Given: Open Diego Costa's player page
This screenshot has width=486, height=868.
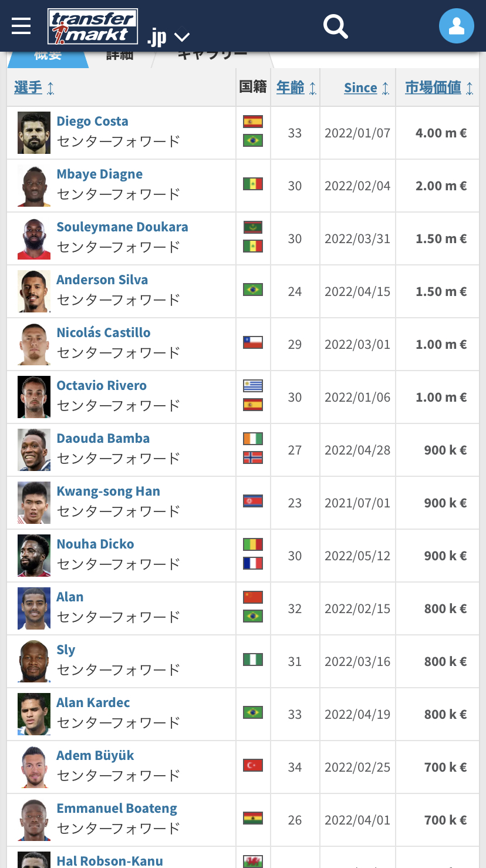Looking at the screenshot, I should point(92,122).
